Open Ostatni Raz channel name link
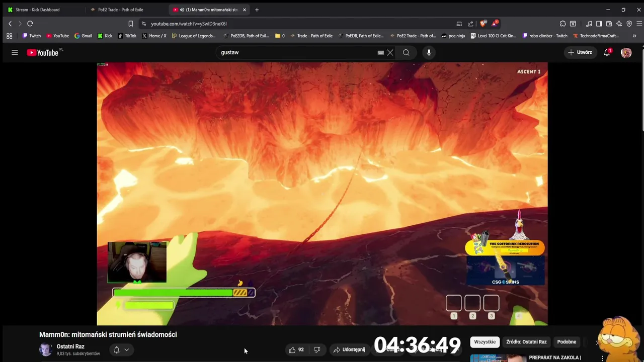This screenshot has height=362, width=644. pos(70,346)
